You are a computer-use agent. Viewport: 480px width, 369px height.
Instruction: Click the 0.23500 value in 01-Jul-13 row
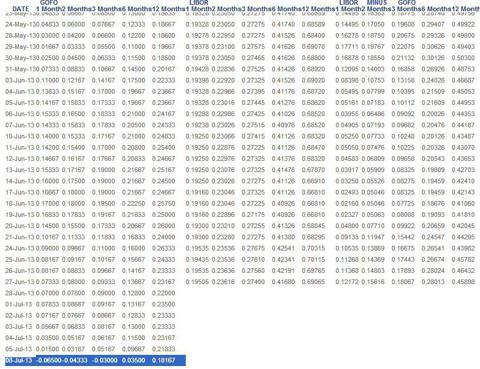click(x=163, y=304)
